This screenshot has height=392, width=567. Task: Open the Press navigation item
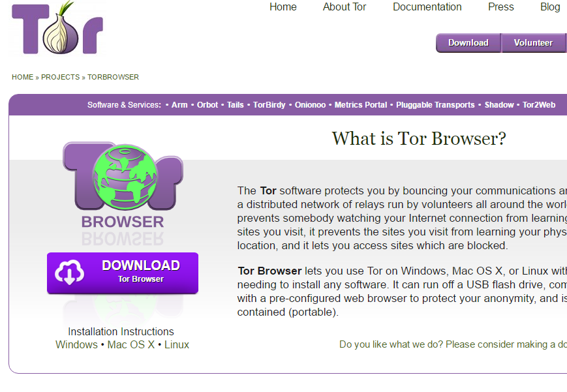click(501, 7)
